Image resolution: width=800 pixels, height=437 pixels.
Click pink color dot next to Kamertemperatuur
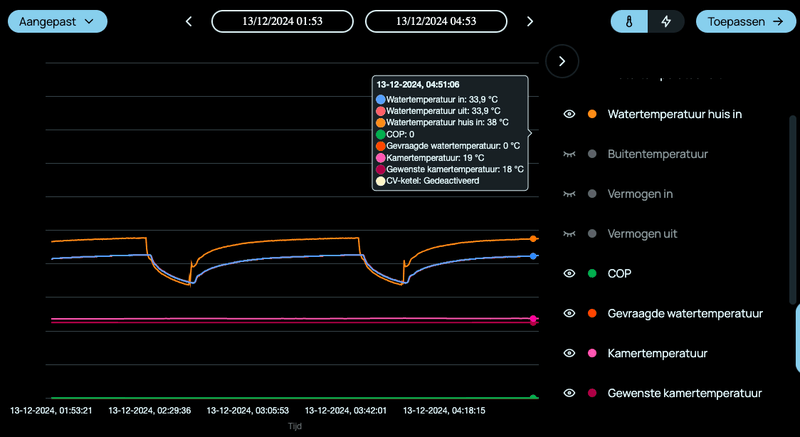point(592,353)
